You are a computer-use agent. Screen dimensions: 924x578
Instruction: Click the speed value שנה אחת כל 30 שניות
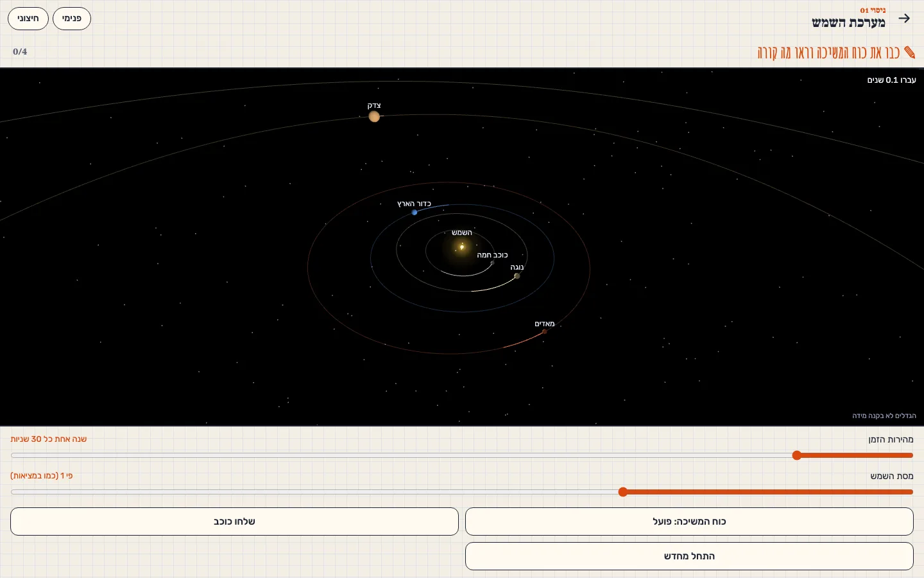pyautogui.click(x=49, y=439)
